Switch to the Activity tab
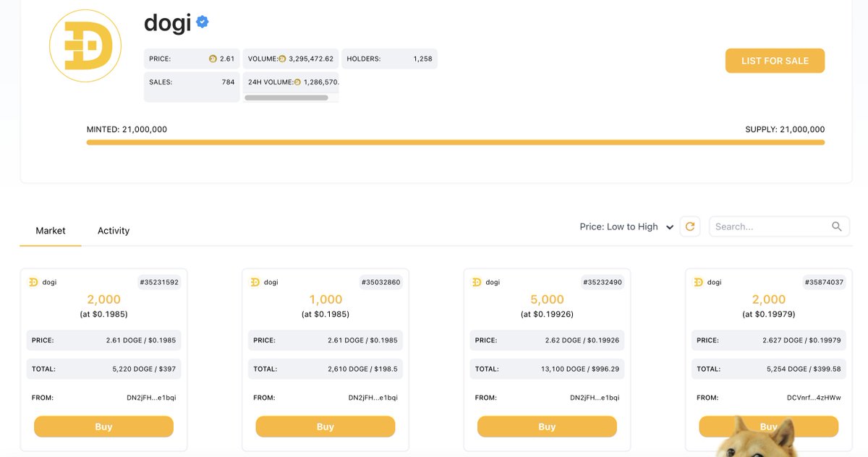The image size is (868, 457). 114,231
